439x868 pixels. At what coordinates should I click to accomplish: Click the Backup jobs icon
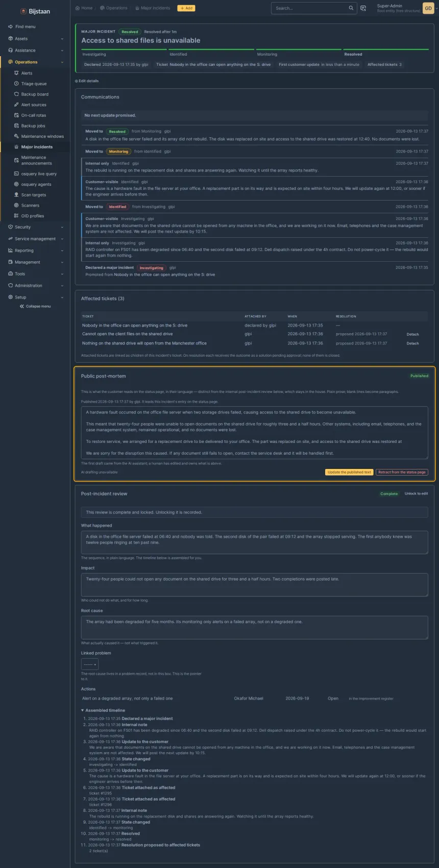(17, 126)
